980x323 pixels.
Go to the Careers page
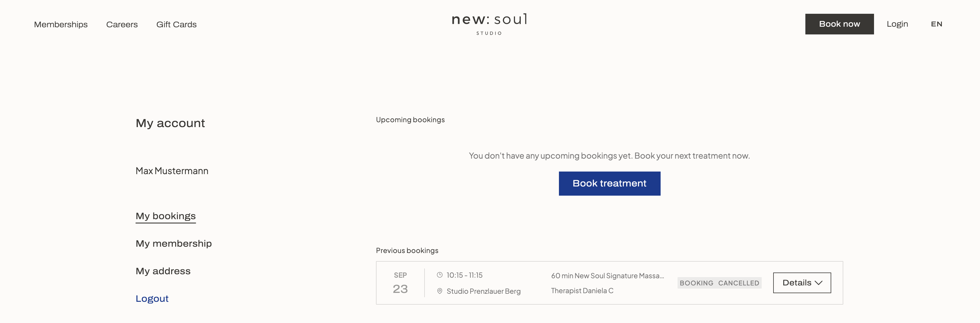(x=122, y=24)
